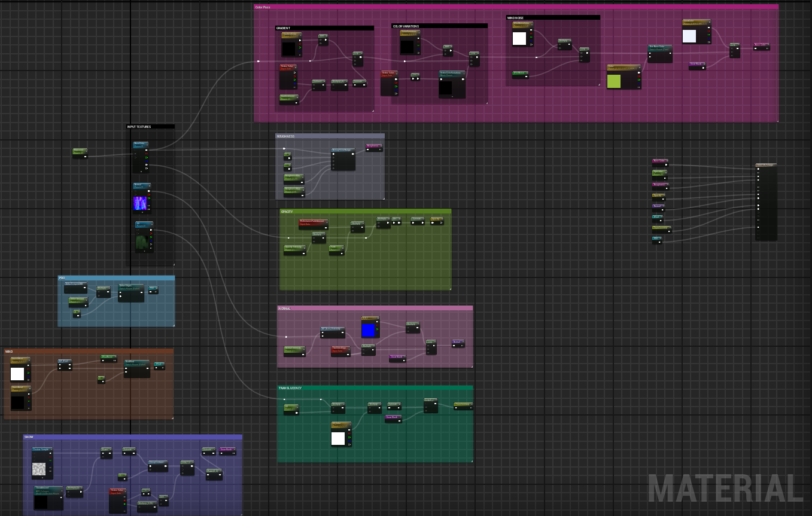The image size is (812, 516).
Task: Click the black swatch in the WIND group
Action: pos(17,403)
